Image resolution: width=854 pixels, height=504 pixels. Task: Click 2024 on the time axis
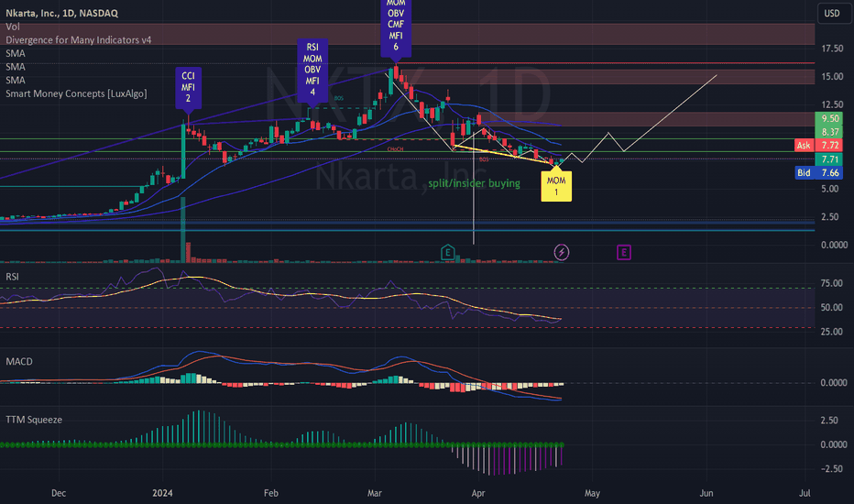click(162, 493)
